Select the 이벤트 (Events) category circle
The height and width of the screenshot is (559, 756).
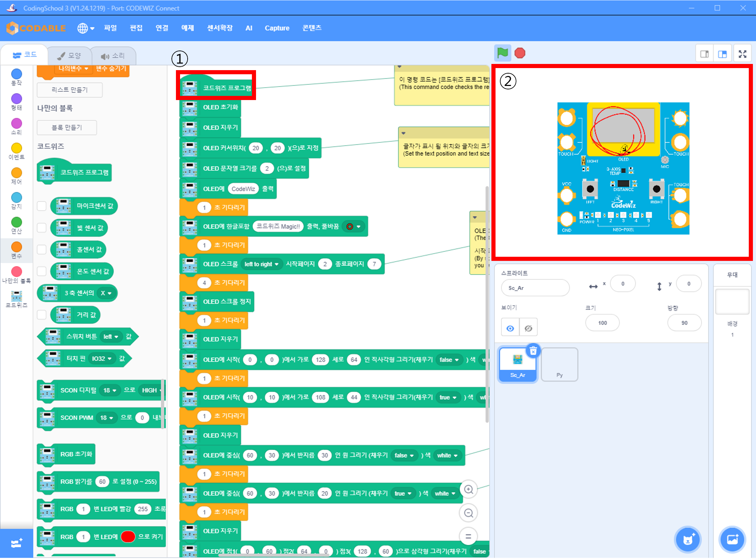point(16,148)
